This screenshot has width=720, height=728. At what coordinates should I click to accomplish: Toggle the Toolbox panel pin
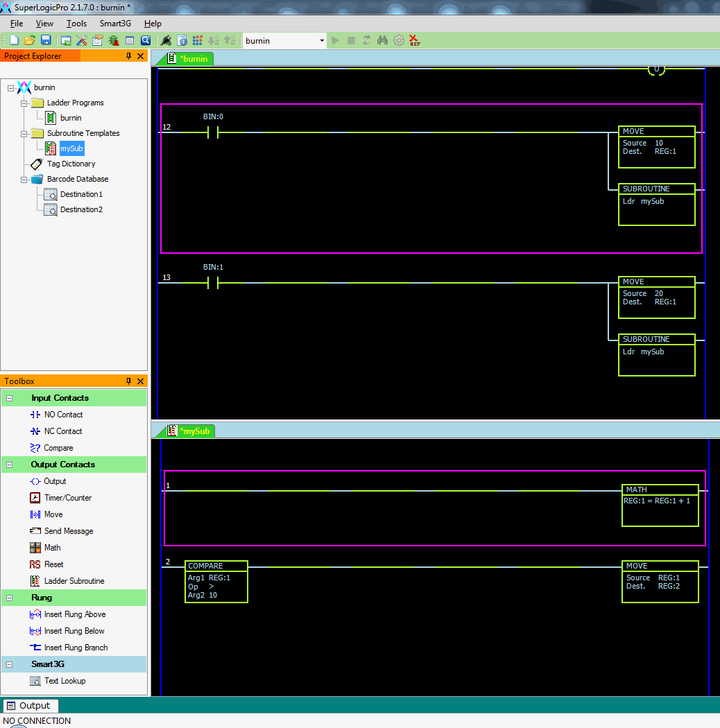[x=128, y=381]
